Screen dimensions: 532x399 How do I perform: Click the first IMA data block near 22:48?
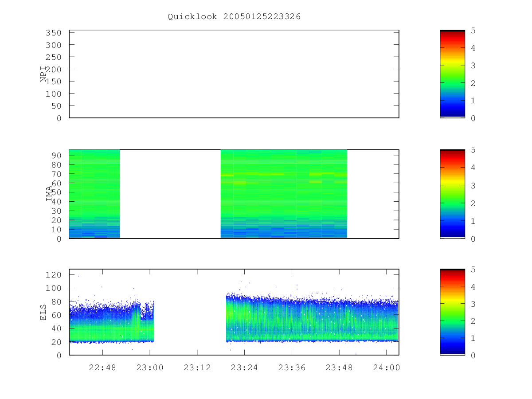(94, 194)
